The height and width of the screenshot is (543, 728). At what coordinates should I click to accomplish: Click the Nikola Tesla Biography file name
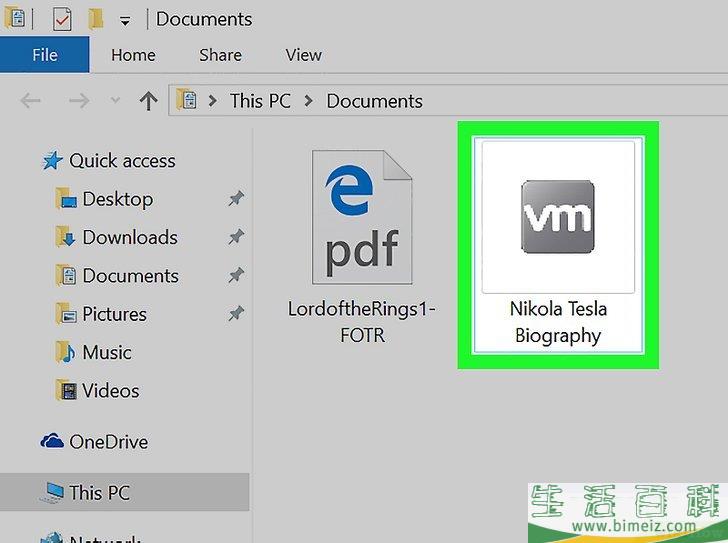point(558,322)
